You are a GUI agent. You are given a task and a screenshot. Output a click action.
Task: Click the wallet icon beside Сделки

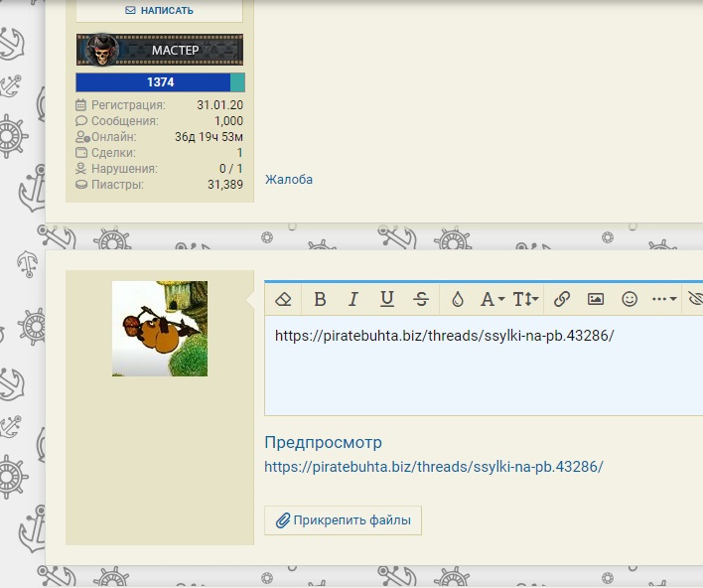81,153
